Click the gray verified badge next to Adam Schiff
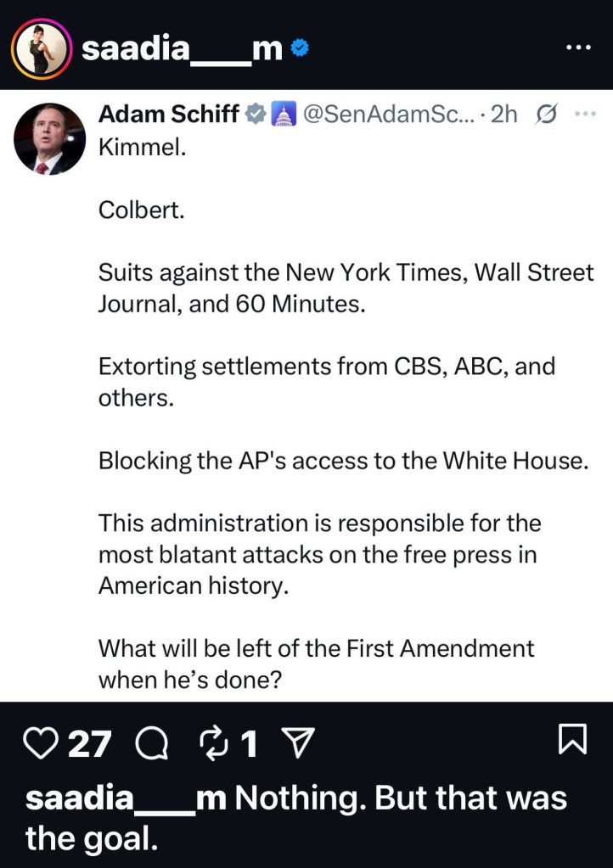This screenshot has height=868, width=613. click(x=255, y=114)
